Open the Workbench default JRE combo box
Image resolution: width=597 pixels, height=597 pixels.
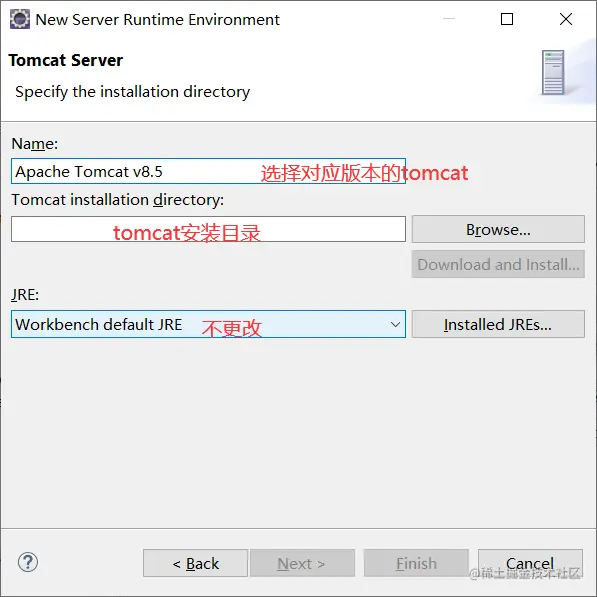point(208,324)
